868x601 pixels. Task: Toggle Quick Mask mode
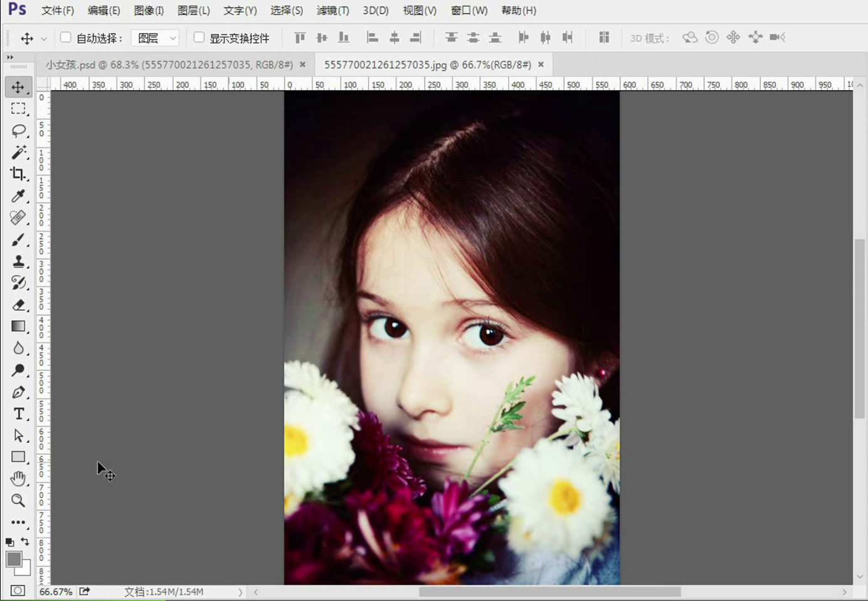point(18,590)
